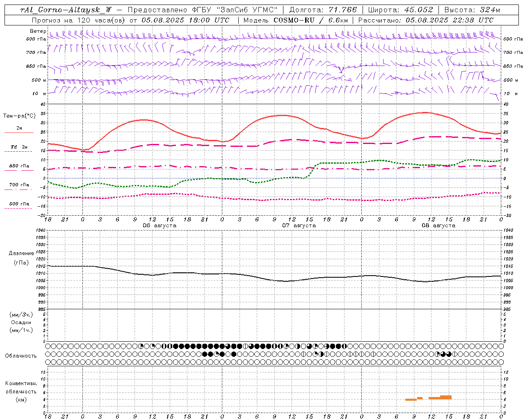The height and width of the screenshot is (420, 525).
Task: Click the (мм/1ч.) precipitation unit label
Action: (x=21, y=330)
